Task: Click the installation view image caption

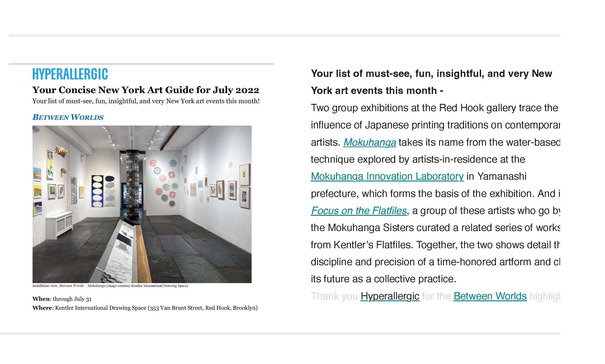Action: point(110,286)
